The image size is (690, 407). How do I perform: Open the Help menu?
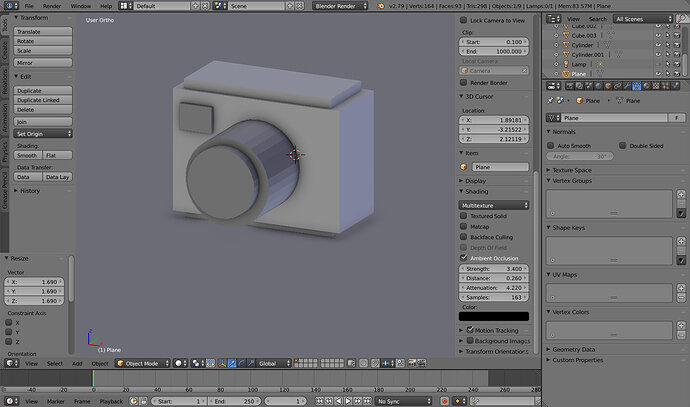106,6
